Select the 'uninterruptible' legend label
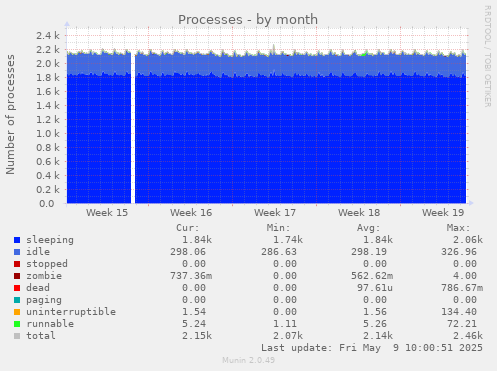497x371 pixels. (x=71, y=312)
